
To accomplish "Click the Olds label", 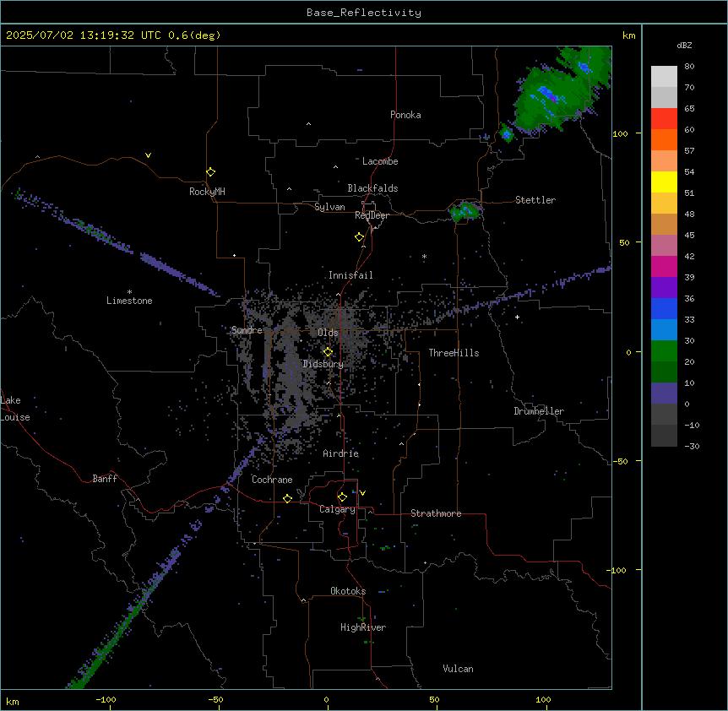I will [x=328, y=333].
